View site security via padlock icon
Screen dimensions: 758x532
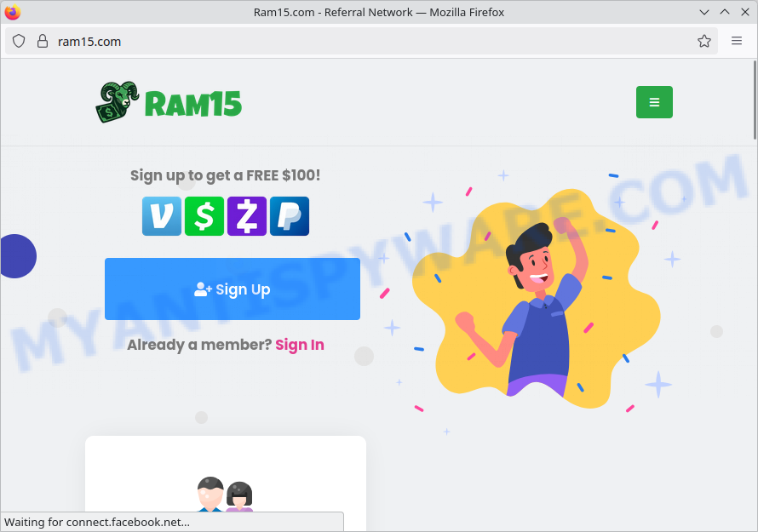click(42, 41)
